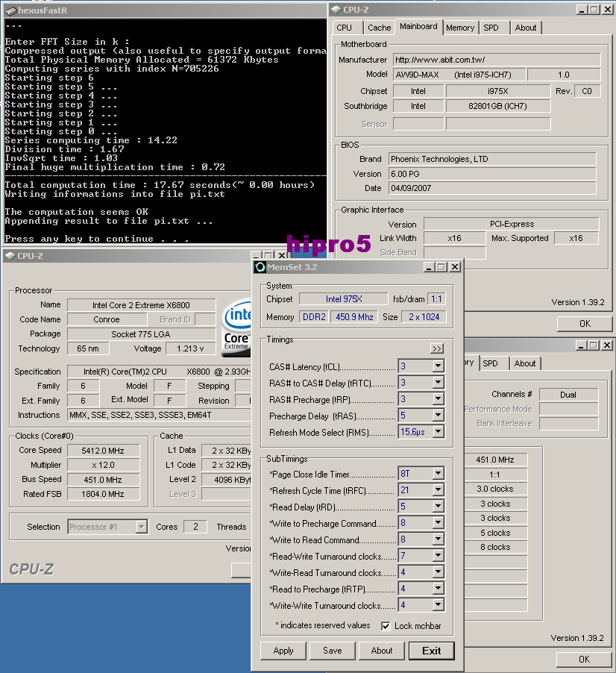Expand the Write to Read Command dropdown
The height and width of the screenshot is (673, 616).
click(x=438, y=539)
